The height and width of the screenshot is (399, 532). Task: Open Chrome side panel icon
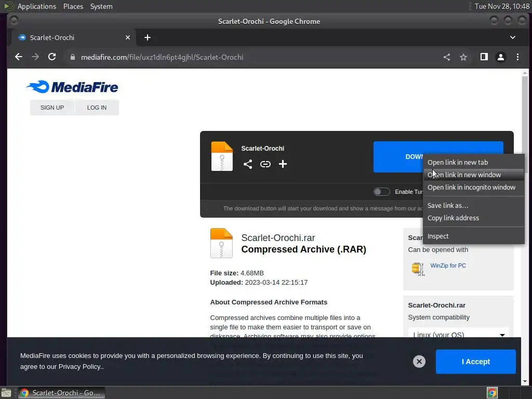click(484, 57)
